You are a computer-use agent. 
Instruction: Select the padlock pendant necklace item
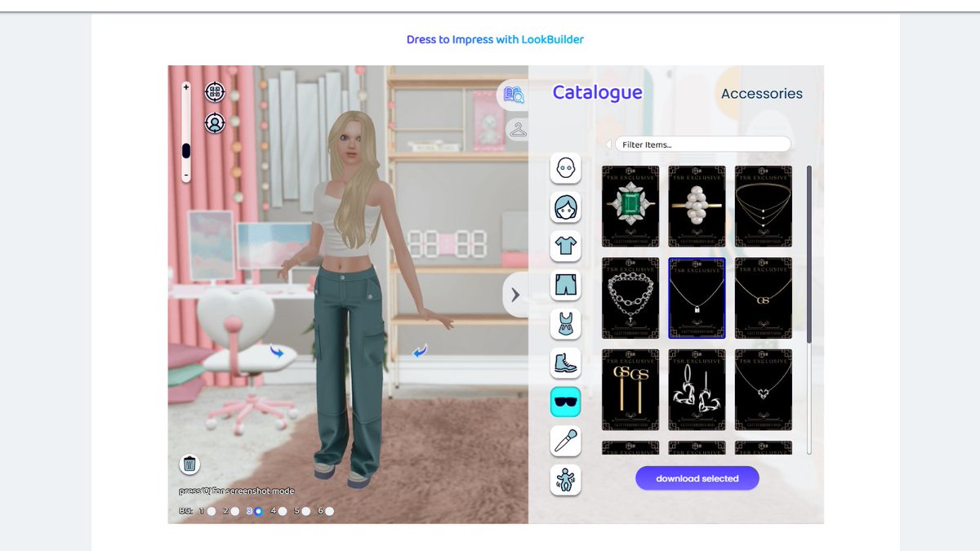pos(697,298)
